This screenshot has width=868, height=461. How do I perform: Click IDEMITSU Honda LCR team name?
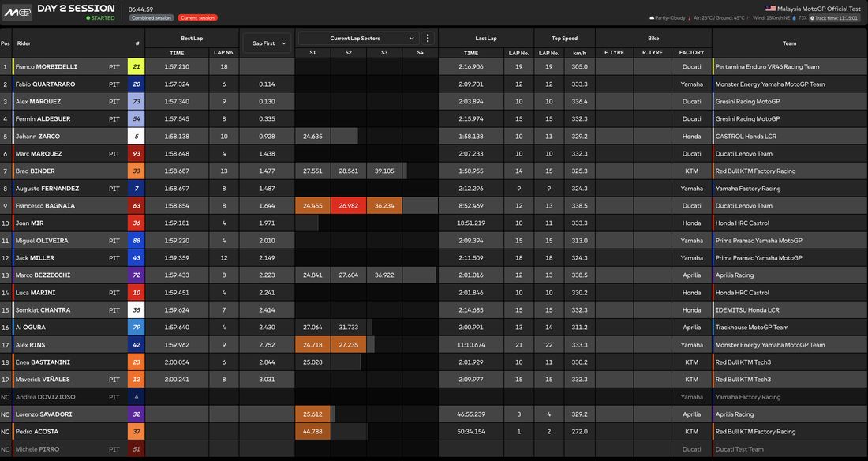(x=747, y=309)
